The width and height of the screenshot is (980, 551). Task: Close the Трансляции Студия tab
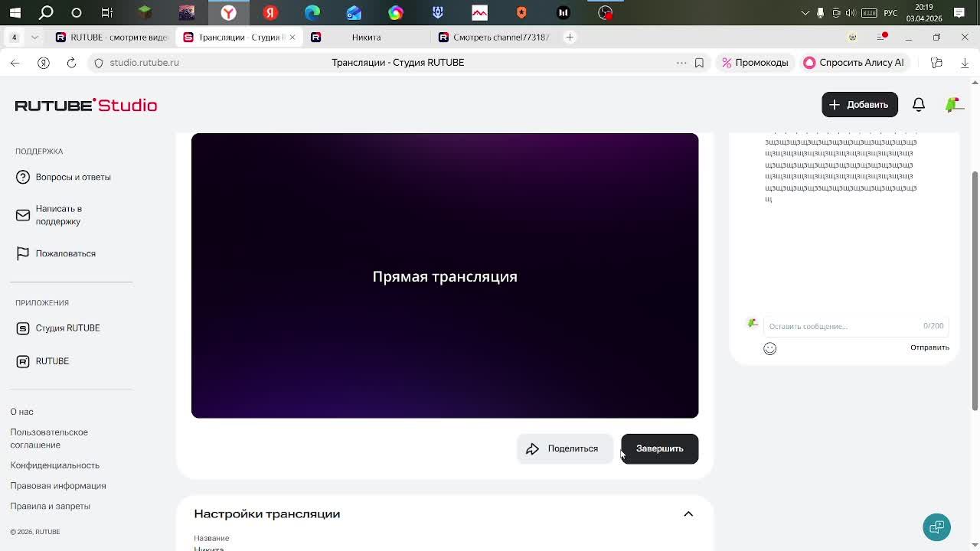[x=292, y=37]
